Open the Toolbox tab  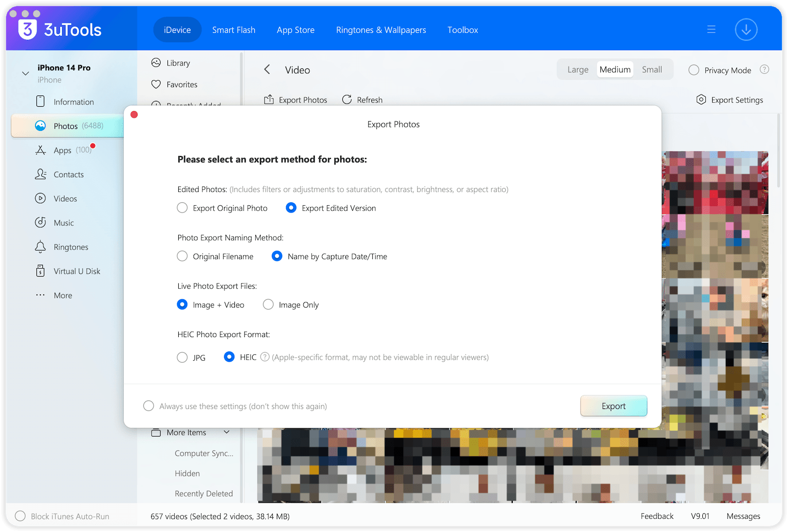coord(463,30)
